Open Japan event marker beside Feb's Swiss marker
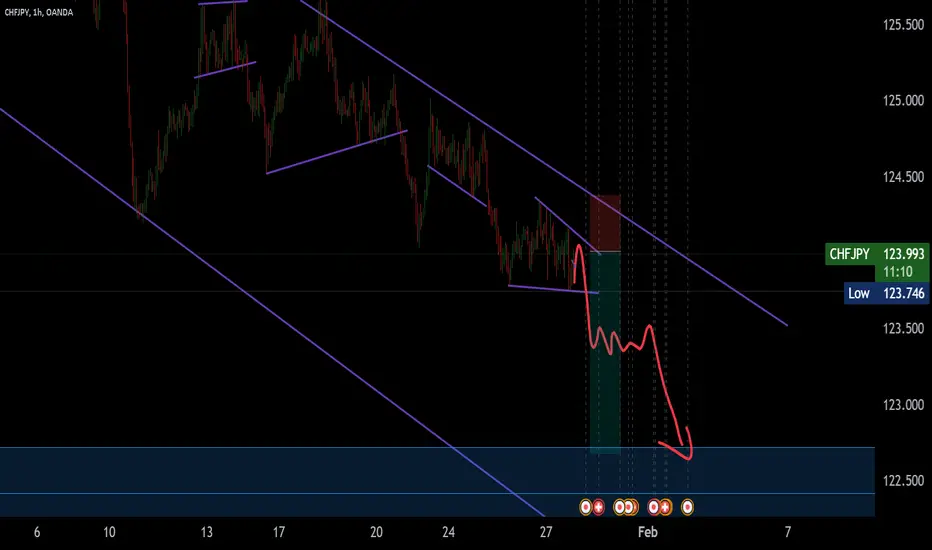The width and height of the screenshot is (932, 550). point(653,507)
